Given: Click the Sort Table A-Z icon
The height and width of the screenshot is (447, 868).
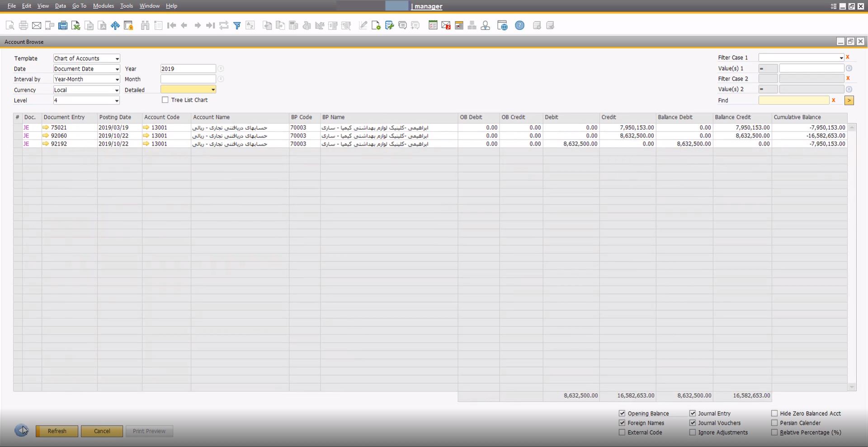Looking at the screenshot, I should [250, 25].
